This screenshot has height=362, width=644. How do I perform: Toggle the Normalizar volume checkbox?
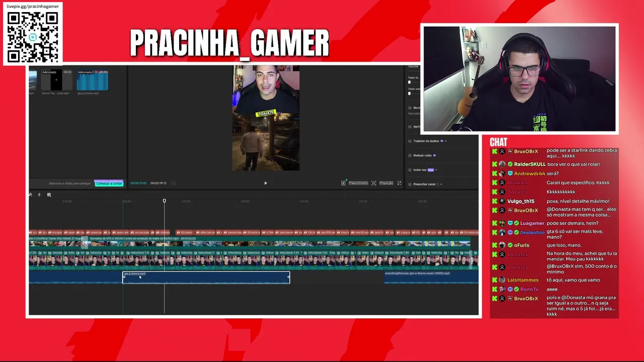(410, 108)
